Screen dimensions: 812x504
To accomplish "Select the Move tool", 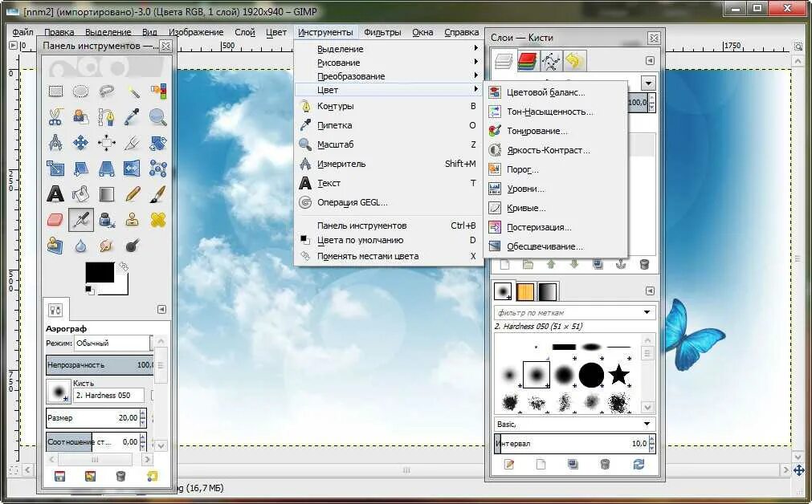I will pos(81,142).
